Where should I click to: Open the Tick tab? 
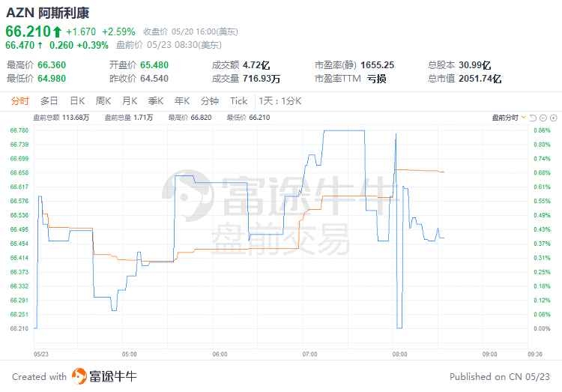click(239, 101)
